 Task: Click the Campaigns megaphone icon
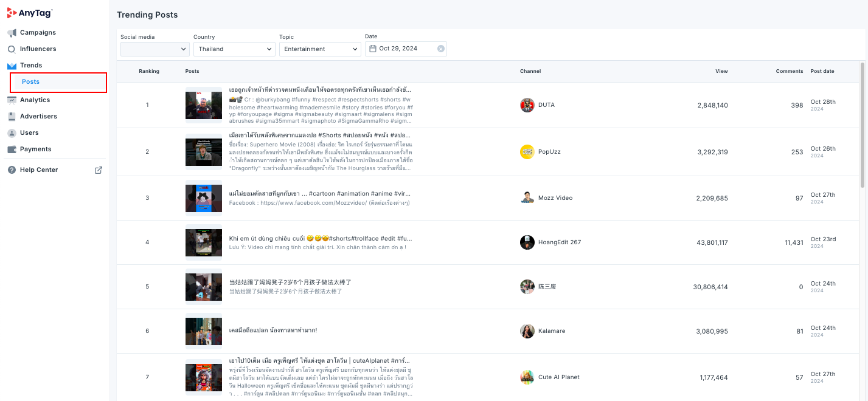pyautogui.click(x=12, y=33)
